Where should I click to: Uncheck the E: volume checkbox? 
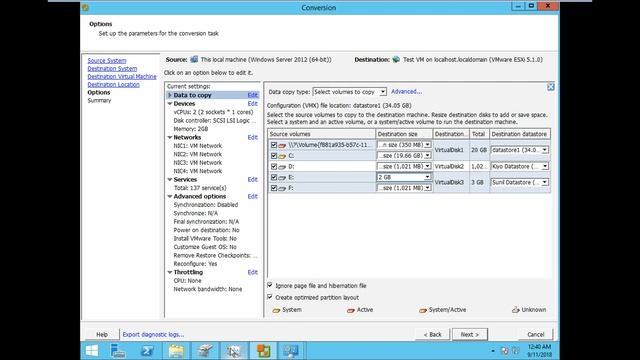click(x=274, y=177)
